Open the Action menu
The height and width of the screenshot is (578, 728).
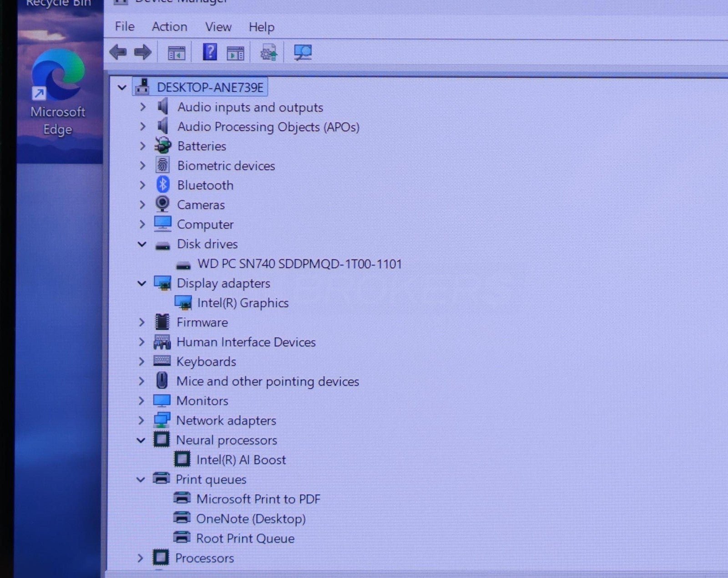tap(169, 27)
